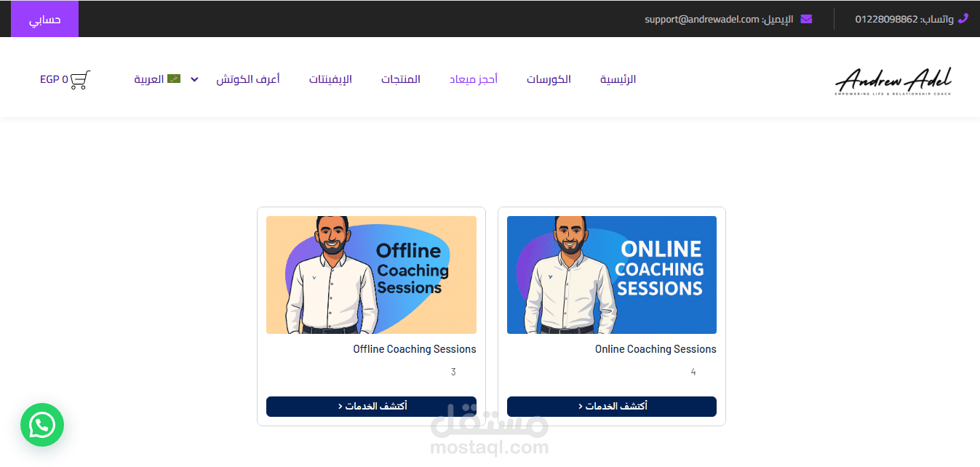Open the الكورسات menu item
The height and width of the screenshot is (467, 980).
[549, 79]
